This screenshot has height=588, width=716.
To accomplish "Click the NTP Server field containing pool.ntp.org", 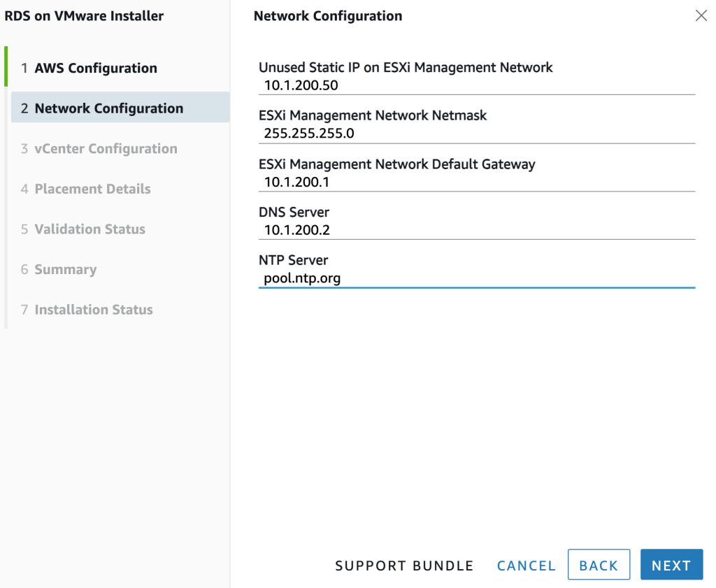I will click(x=475, y=278).
